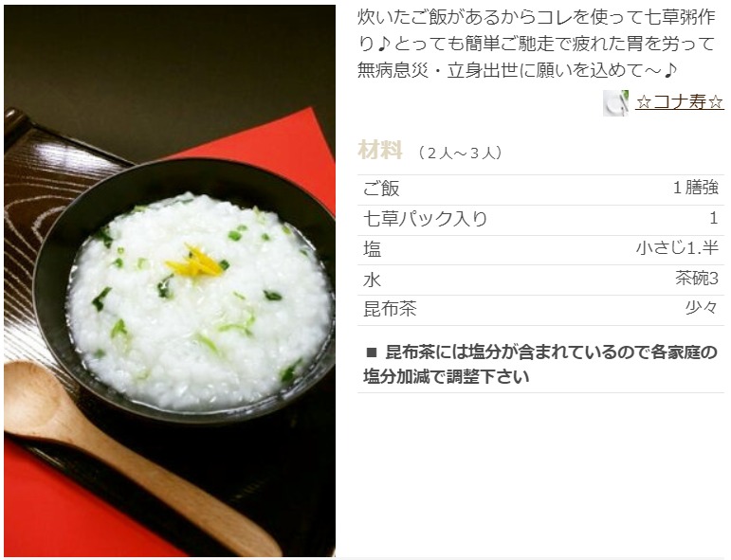Select the 少々 amount for 昆布茶
Screen dimensions: 731x560
[x=702, y=308]
